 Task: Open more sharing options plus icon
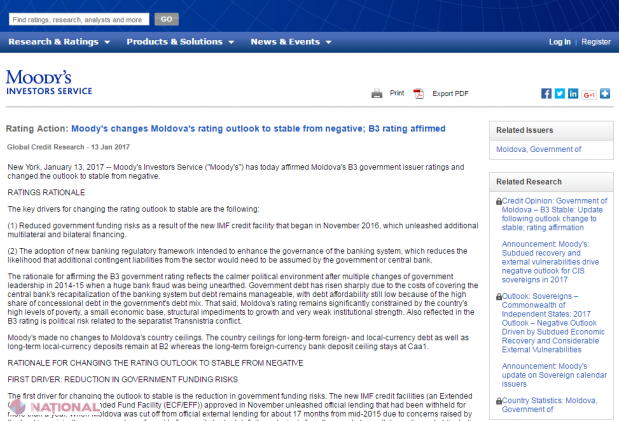606,93
